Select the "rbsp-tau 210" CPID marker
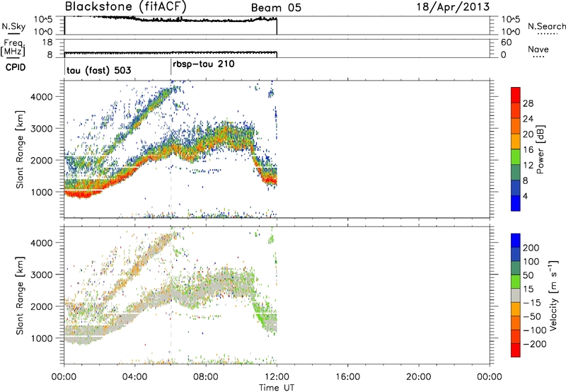The width and height of the screenshot is (566, 392). click(204, 64)
